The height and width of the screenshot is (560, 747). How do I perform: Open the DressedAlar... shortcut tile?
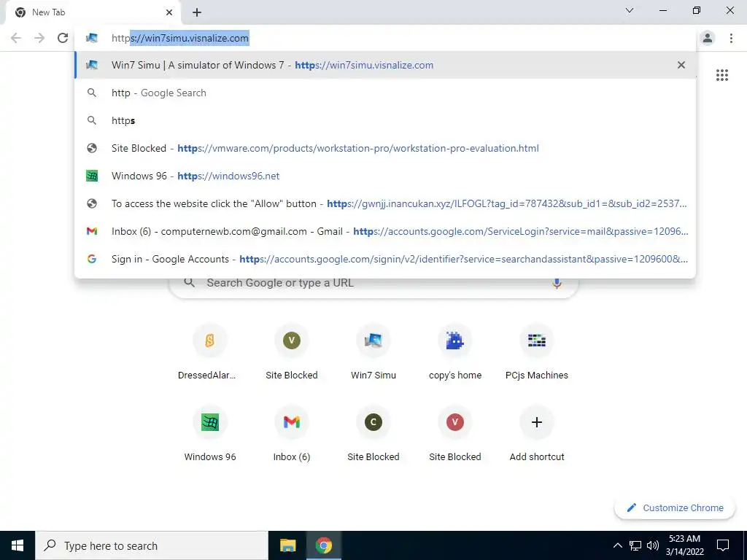[209, 353]
